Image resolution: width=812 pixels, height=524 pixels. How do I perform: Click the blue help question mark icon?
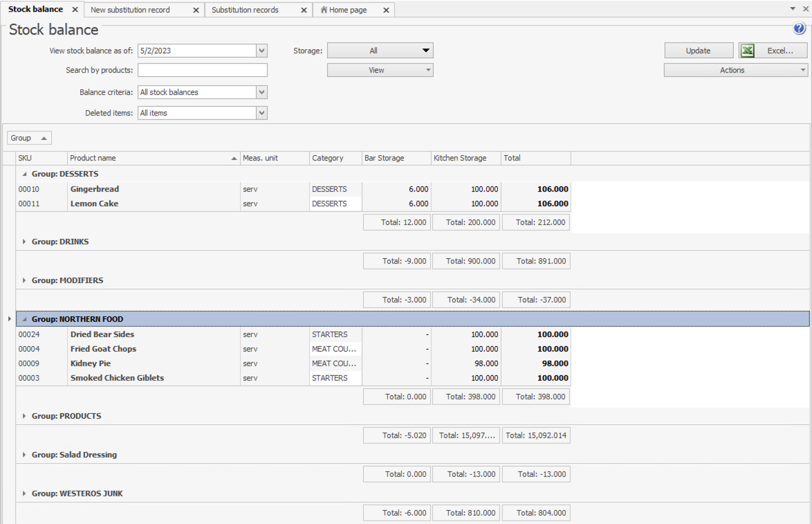point(800,28)
